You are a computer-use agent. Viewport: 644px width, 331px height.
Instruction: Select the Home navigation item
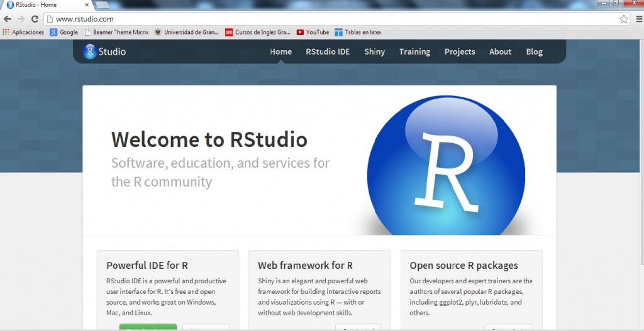tap(281, 52)
